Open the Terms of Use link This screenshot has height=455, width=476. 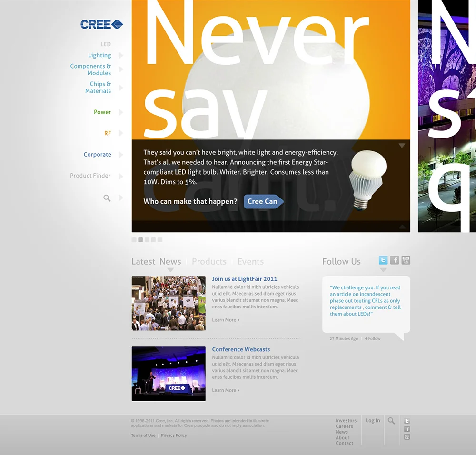[143, 435]
